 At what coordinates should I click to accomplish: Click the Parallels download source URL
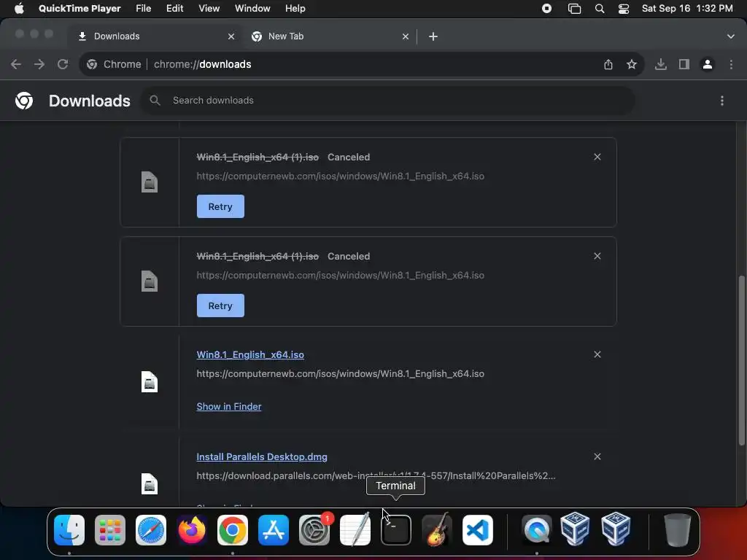pyautogui.click(x=376, y=475)
